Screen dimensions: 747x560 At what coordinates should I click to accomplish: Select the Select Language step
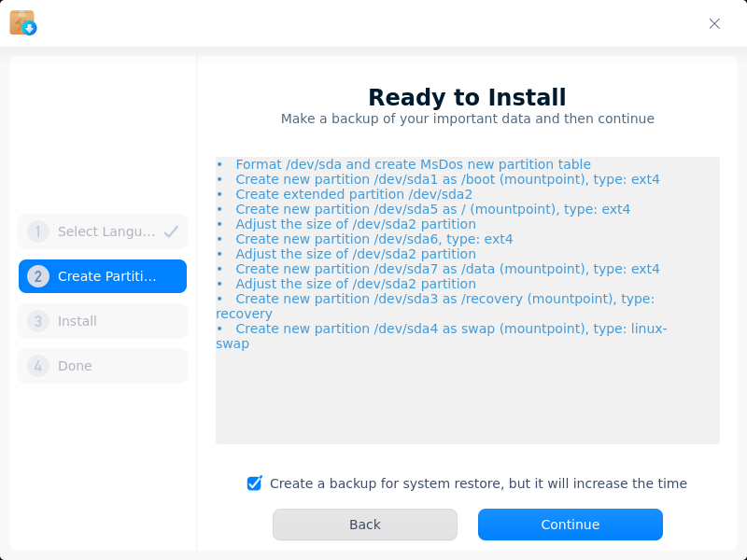pos(103,231)
